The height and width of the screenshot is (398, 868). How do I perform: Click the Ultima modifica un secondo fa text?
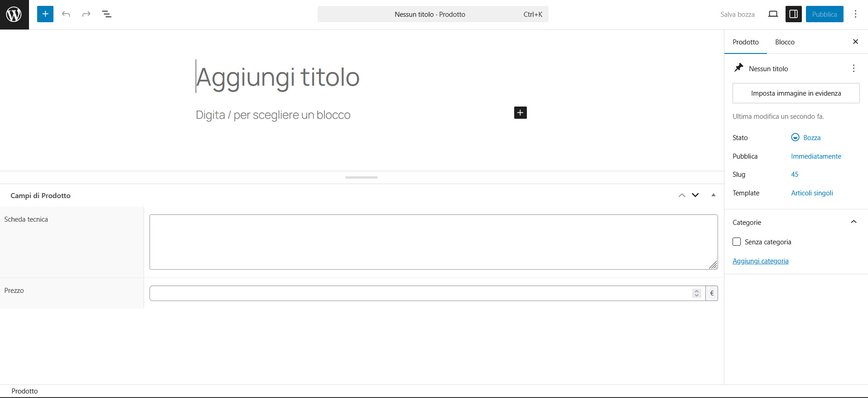[778, 116]
